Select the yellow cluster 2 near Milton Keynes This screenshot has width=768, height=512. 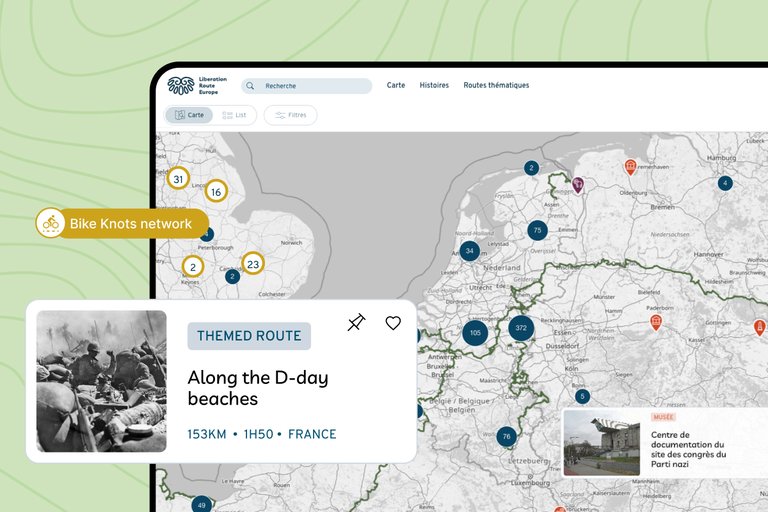point(193,267)
